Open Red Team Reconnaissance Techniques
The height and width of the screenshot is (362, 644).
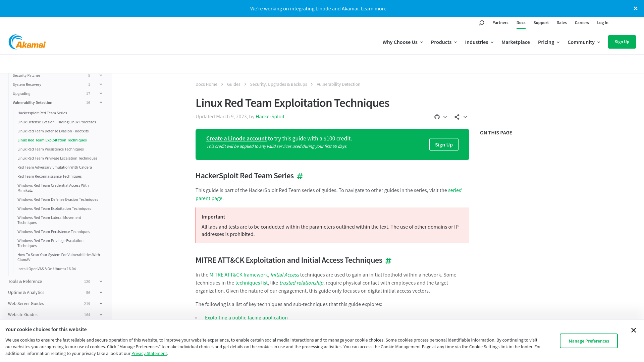click(49, 176)
